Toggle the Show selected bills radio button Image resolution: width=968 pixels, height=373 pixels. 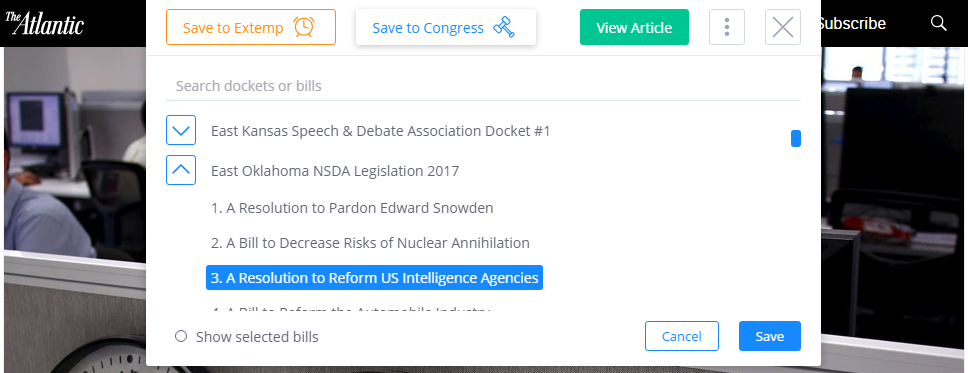click(181, 337)
